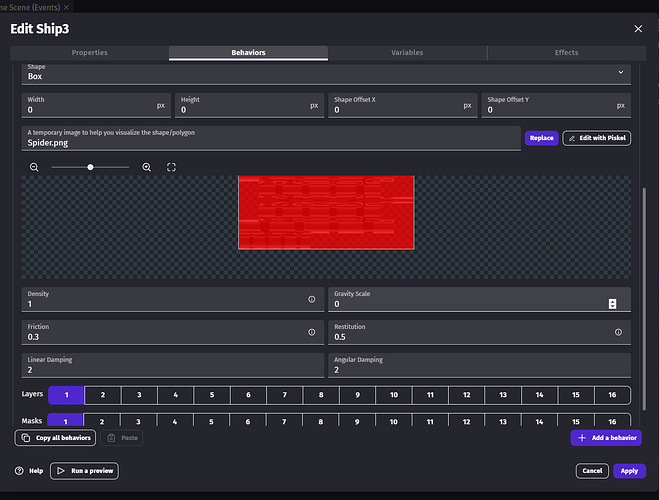Image resolution: width=659 pixels, height=500 pixels.
Task: Enable Layers button 9
Action: (357, 395)
